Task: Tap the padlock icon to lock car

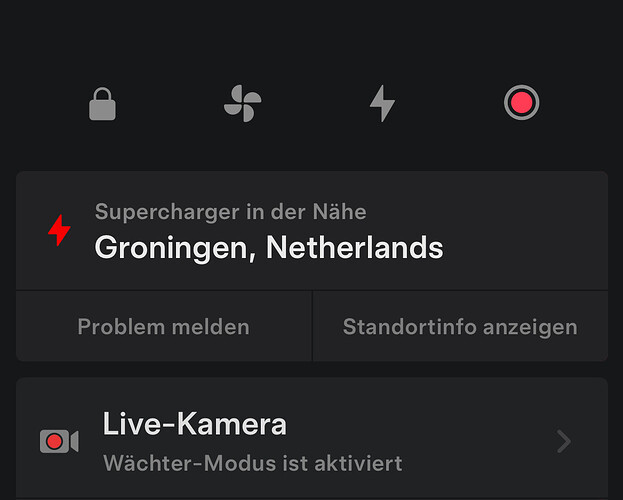Action: [102, 104]
